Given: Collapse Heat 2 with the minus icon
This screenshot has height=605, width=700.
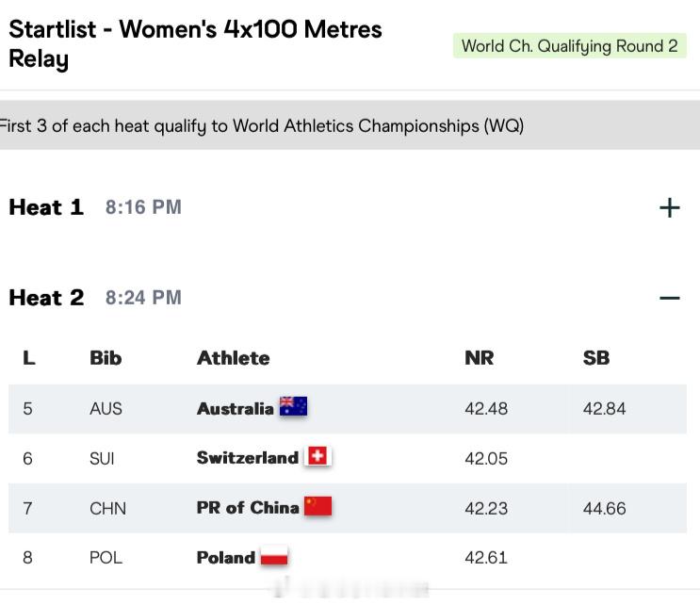Looking at the screenshot, I should tap(669, 298).
